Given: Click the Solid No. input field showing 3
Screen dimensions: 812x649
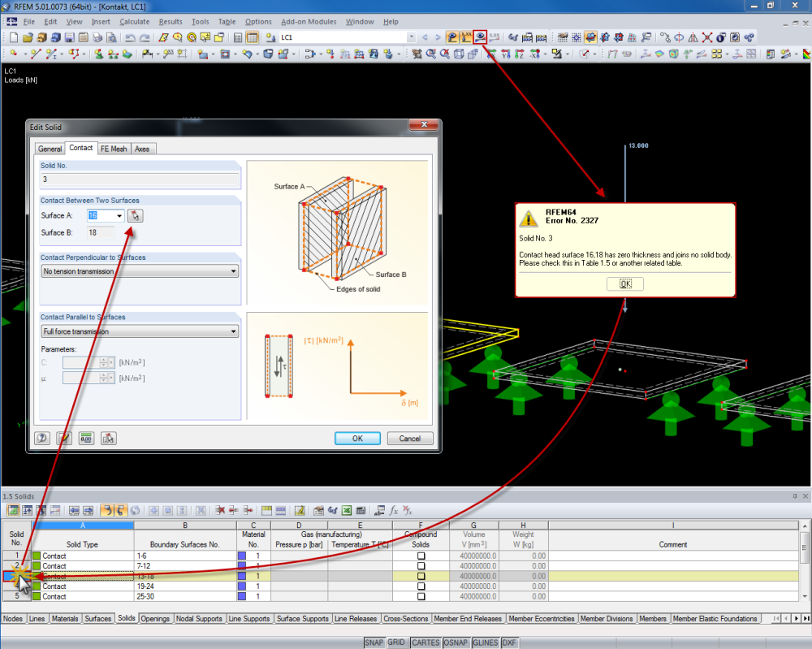Looking at the screenshot, I should click(140, 180).
